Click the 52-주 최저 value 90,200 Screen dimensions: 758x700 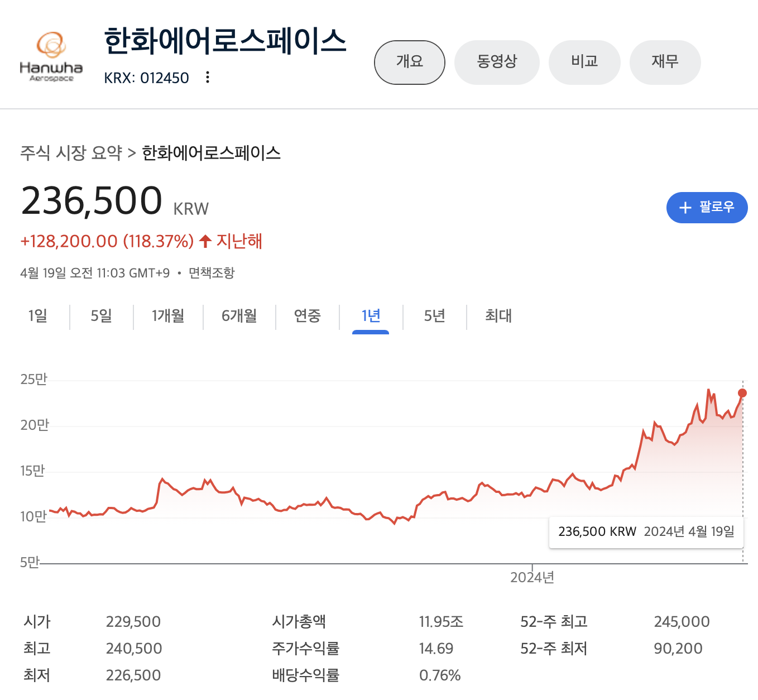tap(678, 649)
